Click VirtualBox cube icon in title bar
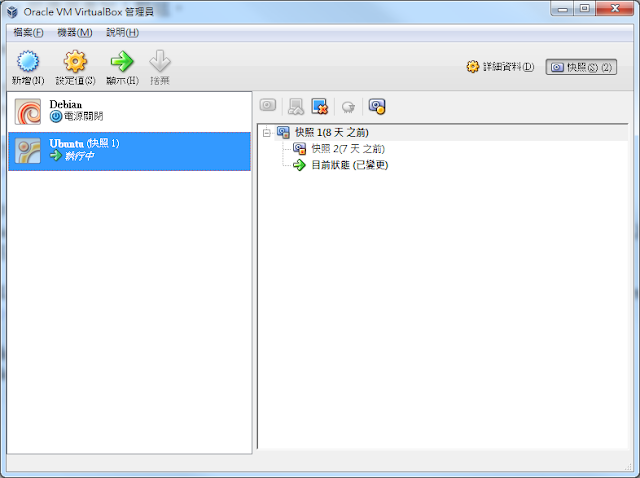 tap(13, 12)
